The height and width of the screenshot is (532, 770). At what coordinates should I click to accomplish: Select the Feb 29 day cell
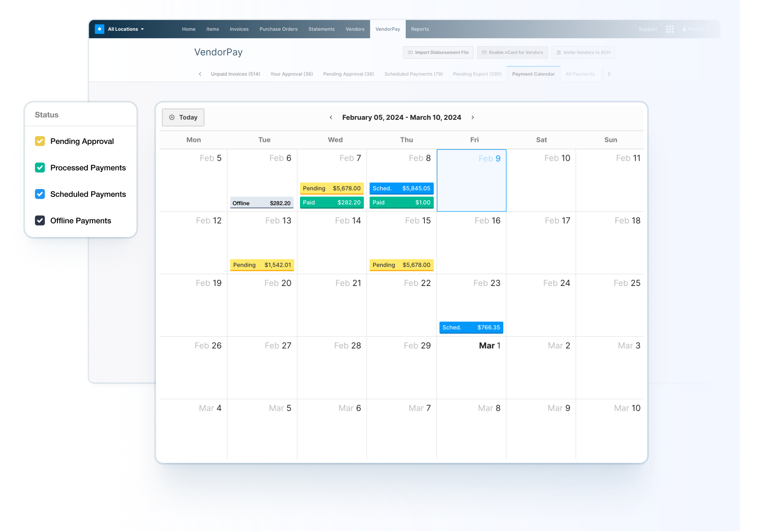click(402, 368)
